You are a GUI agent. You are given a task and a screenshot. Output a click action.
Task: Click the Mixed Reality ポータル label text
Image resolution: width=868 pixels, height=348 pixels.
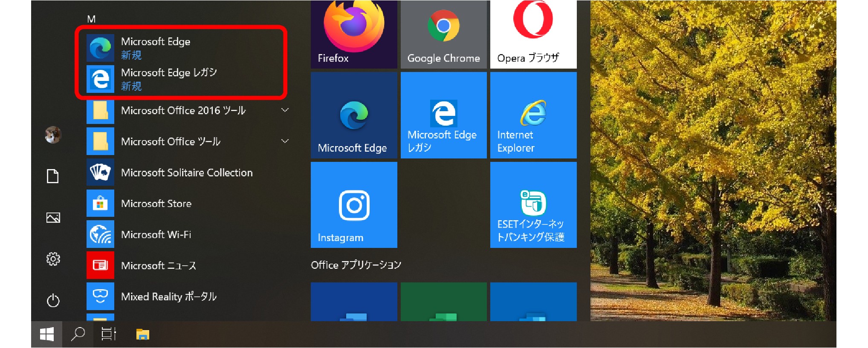(169, 296)
